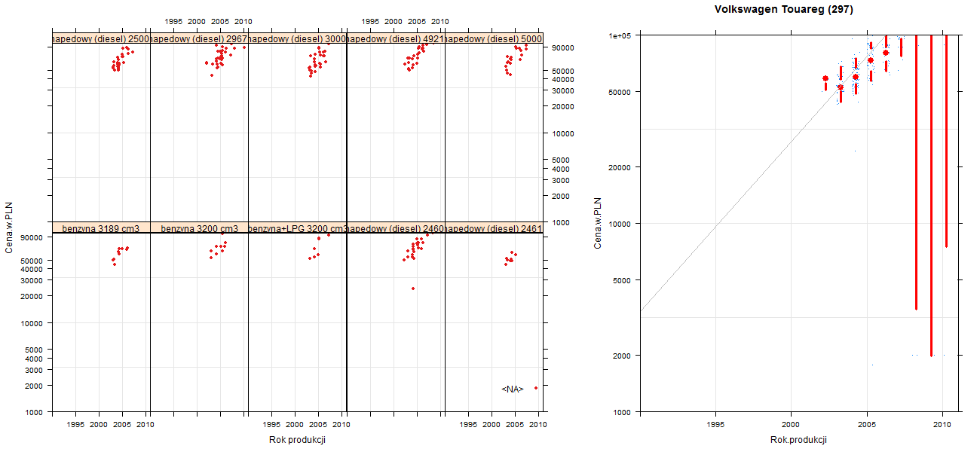
Task: Click the 'Rok produkcji' axis title under the lattice plot
Action: click(297, 440)
